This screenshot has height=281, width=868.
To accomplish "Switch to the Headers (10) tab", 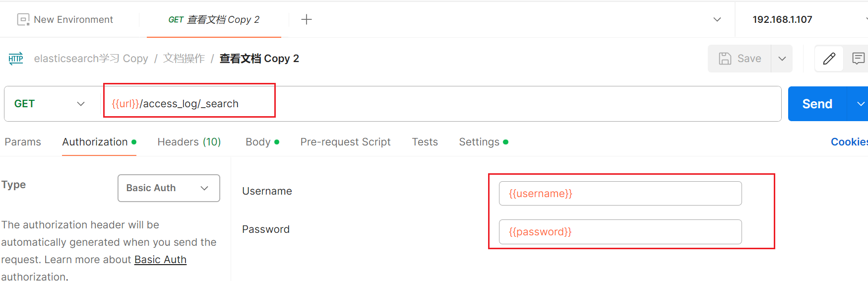I will (x=189, y=142).
